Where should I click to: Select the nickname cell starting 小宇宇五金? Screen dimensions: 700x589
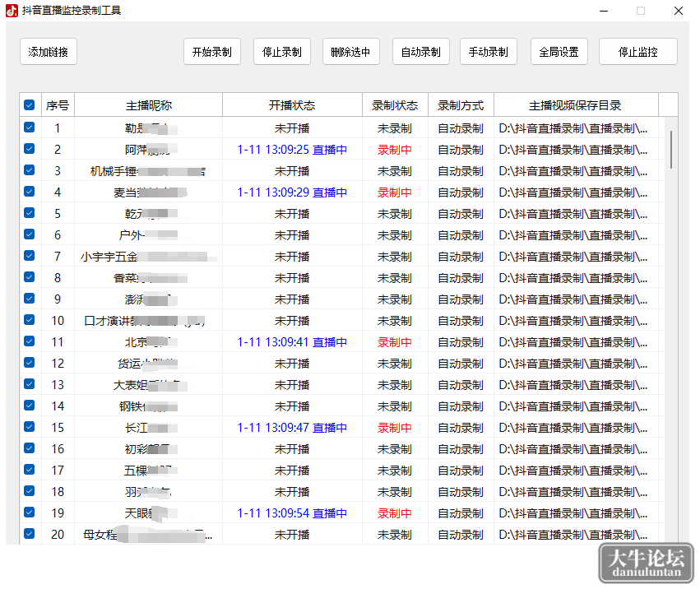pos(148,257)
